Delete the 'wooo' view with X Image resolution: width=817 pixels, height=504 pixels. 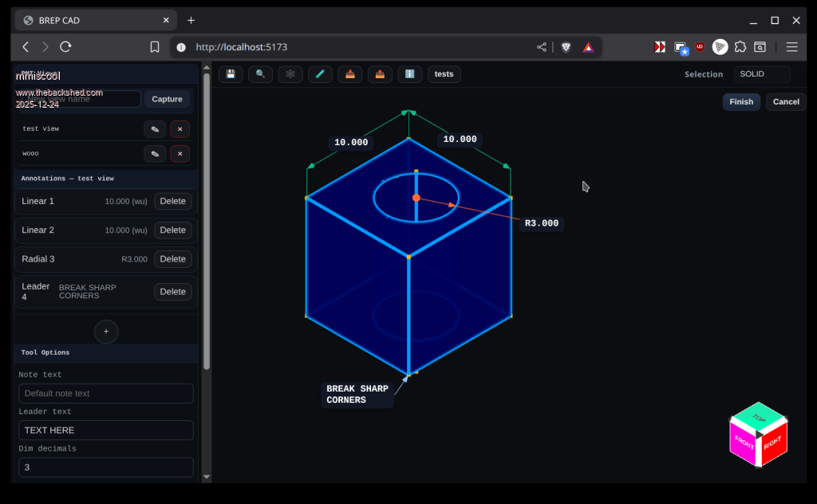[x=180, y=154]
